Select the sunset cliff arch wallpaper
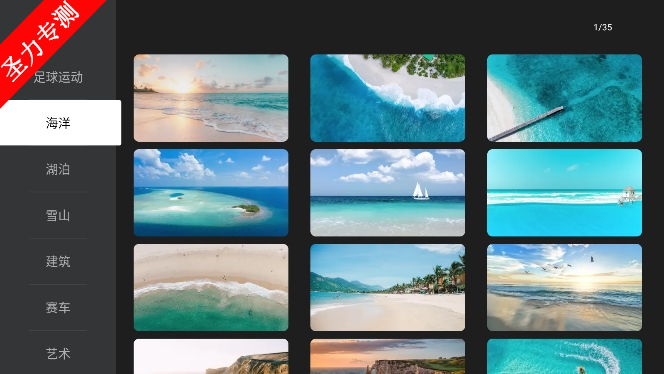Image resolution: width=664 pixels, height=374 pixels. point(387,356)
